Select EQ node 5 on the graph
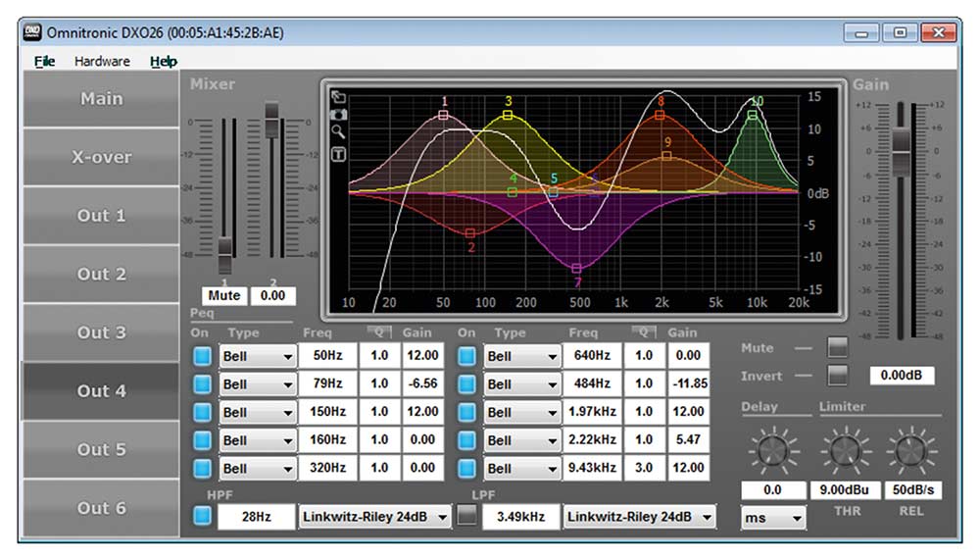980x559 pixels. 553,192
